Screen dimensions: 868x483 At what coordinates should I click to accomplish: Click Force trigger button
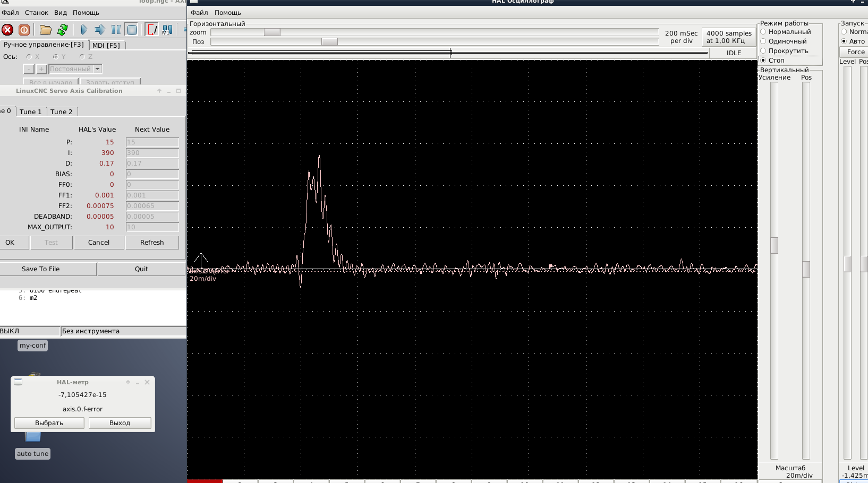pyautogui.click(x=854, y=52)
